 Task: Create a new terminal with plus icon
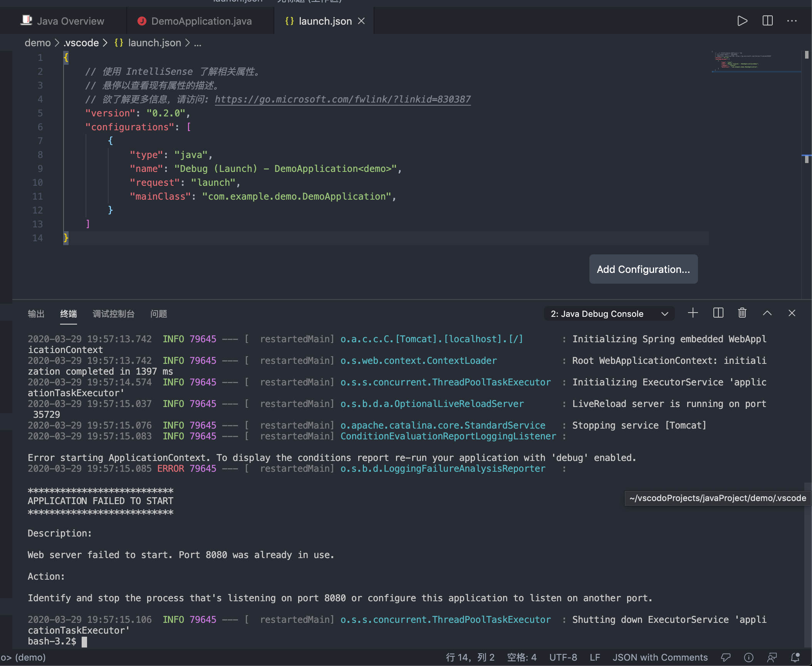[x=693, y=313]
